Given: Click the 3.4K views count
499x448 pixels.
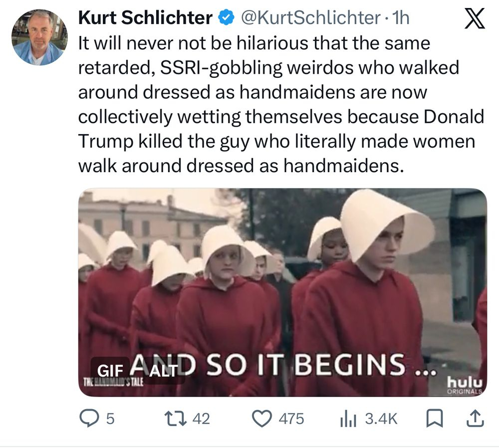Looking at the screenshot, I should (381, 419).
